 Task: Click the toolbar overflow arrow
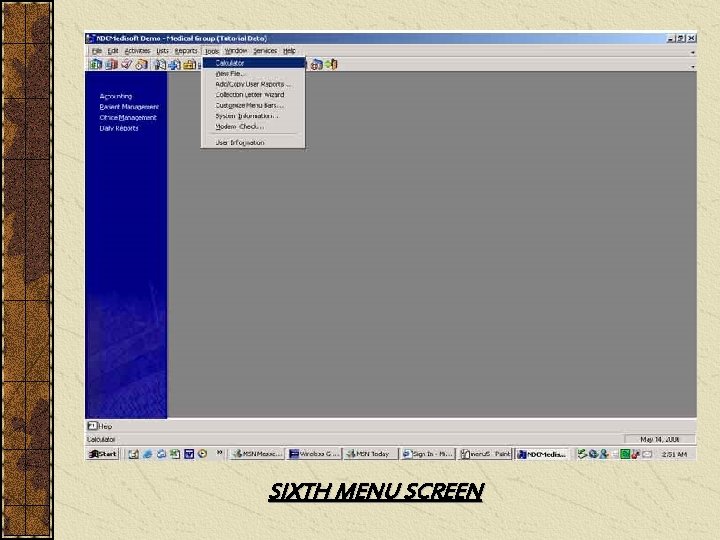pyautogui.click(x=692, y=67)
